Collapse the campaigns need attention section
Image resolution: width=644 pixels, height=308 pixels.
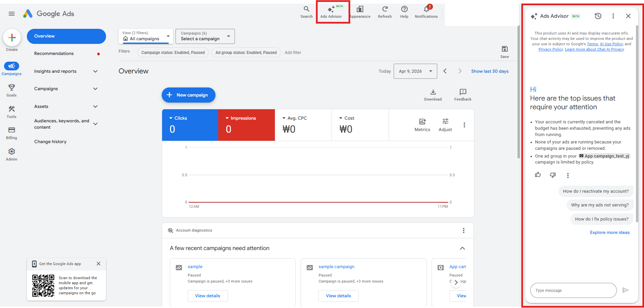pos(462,248)
